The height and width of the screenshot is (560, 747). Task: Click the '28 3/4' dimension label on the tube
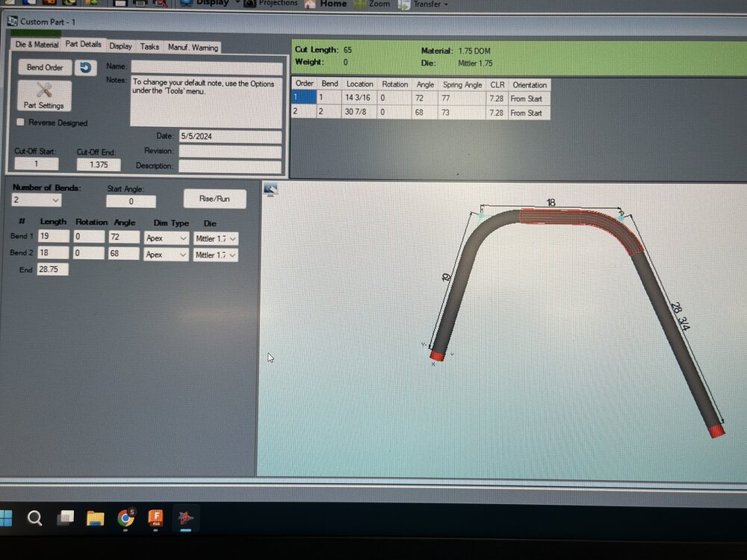(x=681, y=317)
